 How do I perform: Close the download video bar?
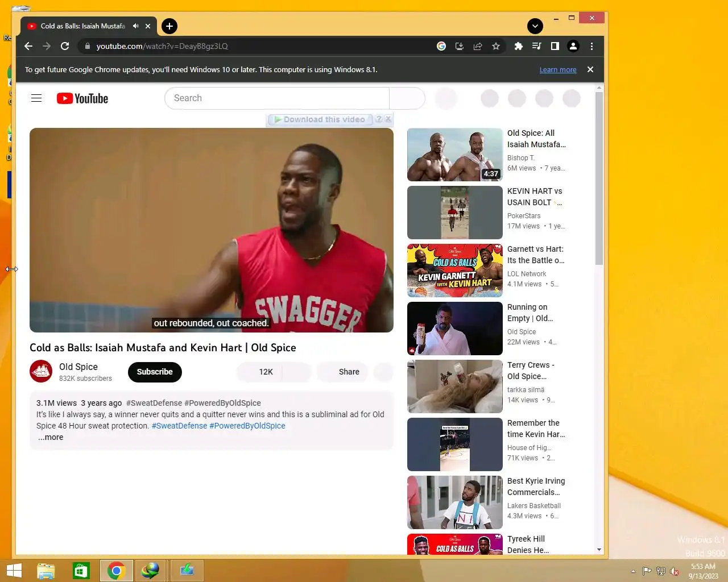click(x=388, y=119)
